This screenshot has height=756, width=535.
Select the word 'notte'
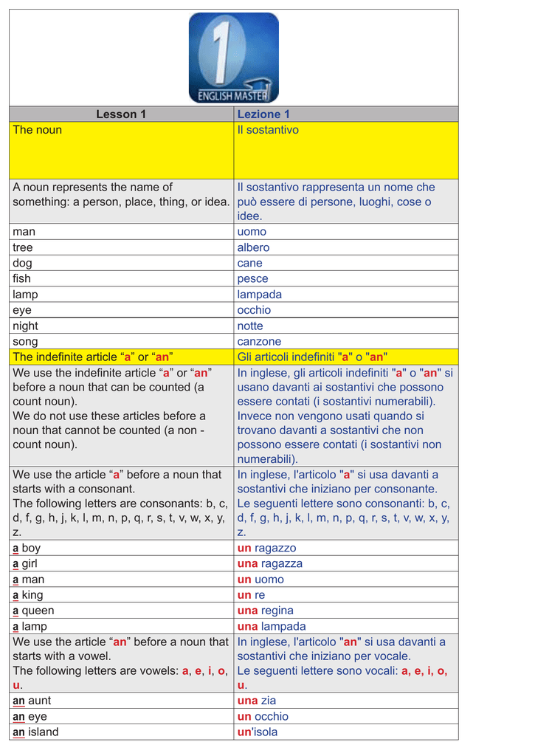[250, 326]
